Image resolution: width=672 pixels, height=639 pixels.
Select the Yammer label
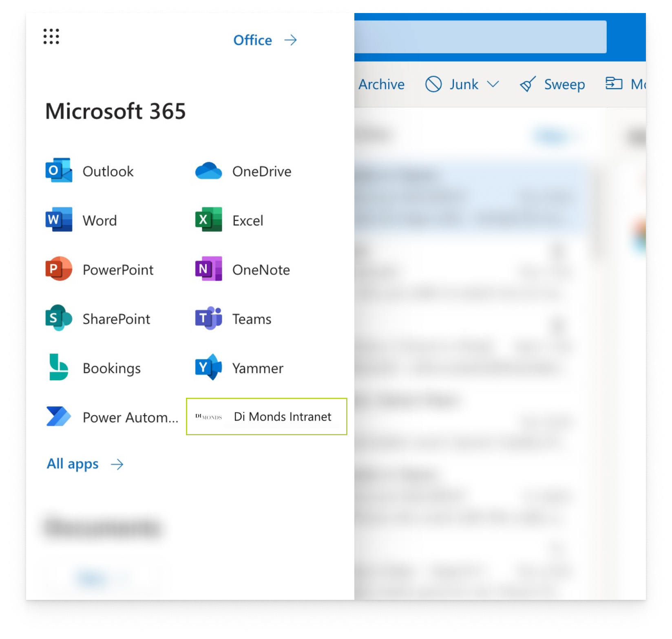point(258,368)
